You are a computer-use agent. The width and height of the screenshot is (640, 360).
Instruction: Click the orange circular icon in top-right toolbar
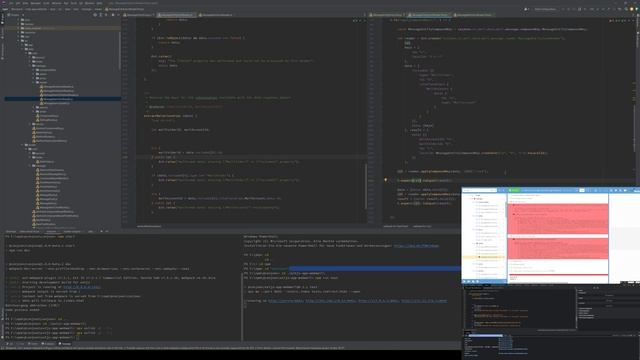click(x=632, y=9)
